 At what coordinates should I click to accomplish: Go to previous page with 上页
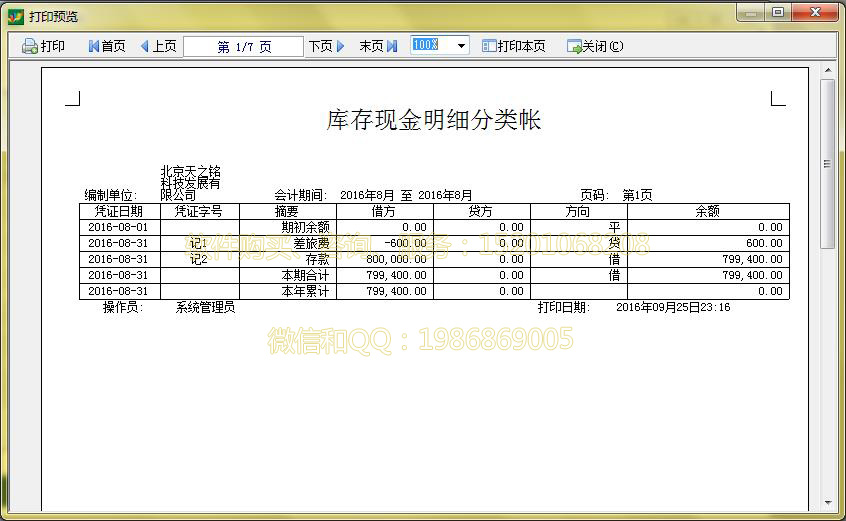click(x=158, y=46)
